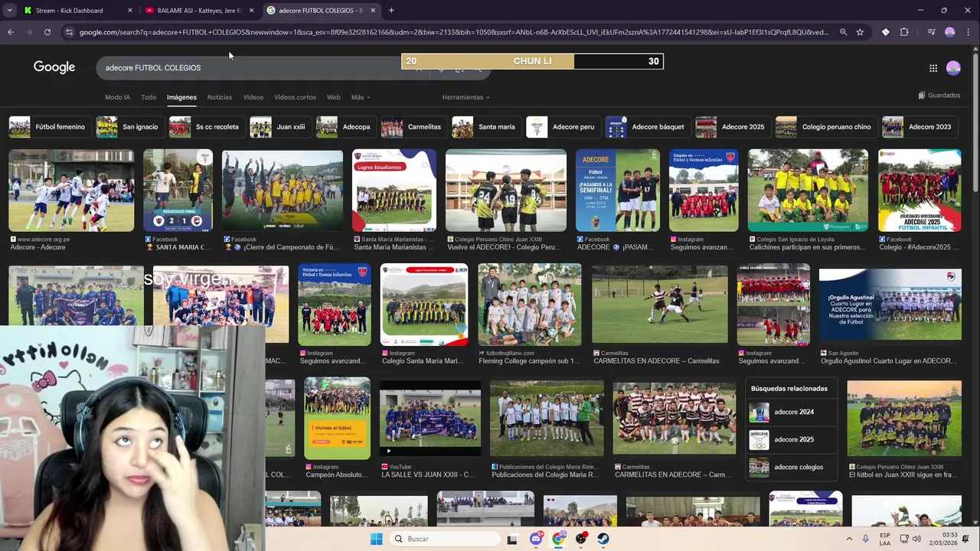The width and height of the screenshot is (980, 551).
Task: Open Guardados saved items
Action: point(939,96)
